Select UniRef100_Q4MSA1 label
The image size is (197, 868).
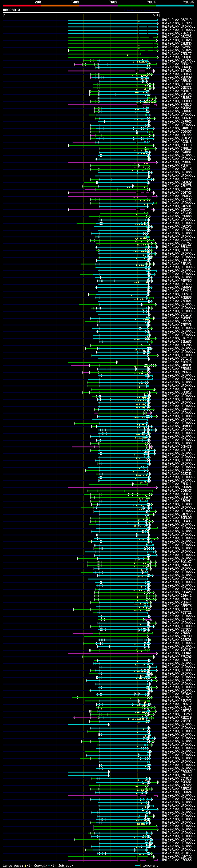pyautogui.click(x=177, y=206)
